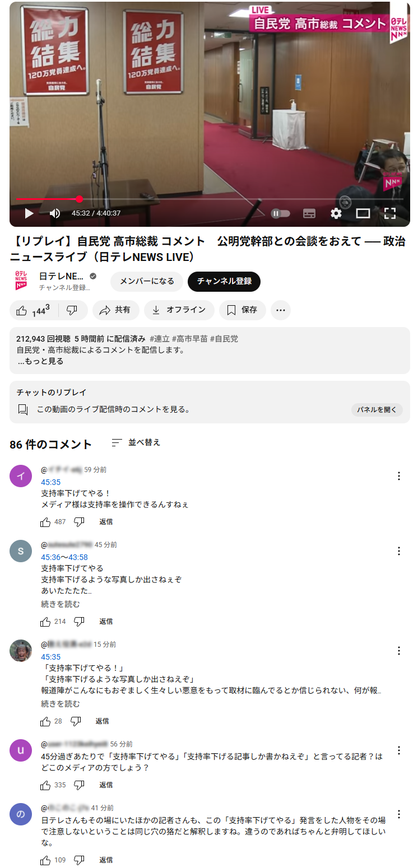Click the 保存 save button
The width and height of the screenshot is (418, 868).
point(242,310)
